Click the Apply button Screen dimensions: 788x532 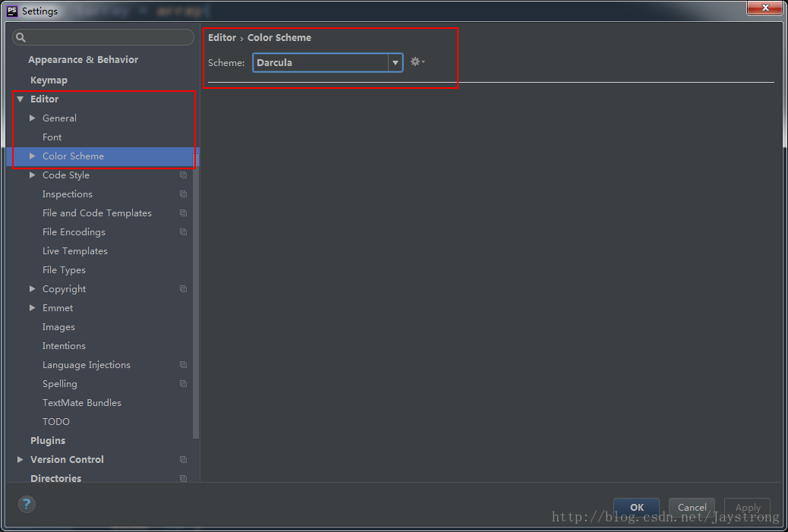click(x=748, y=508)
